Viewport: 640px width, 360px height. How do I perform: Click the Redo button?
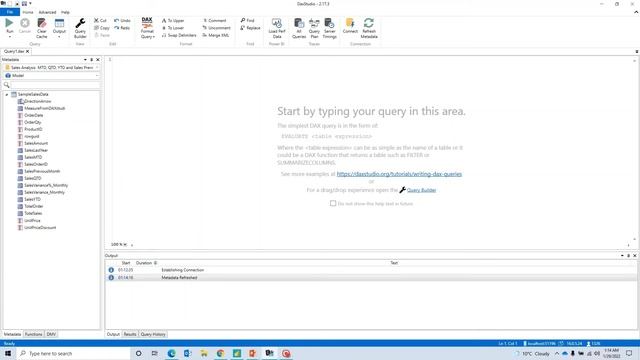coord(122,28)
